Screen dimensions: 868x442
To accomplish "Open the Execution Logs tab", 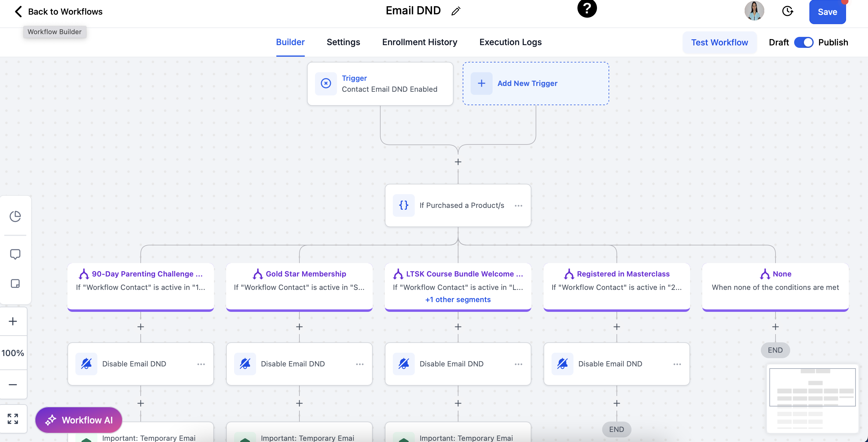I will [x=510, y=42].
